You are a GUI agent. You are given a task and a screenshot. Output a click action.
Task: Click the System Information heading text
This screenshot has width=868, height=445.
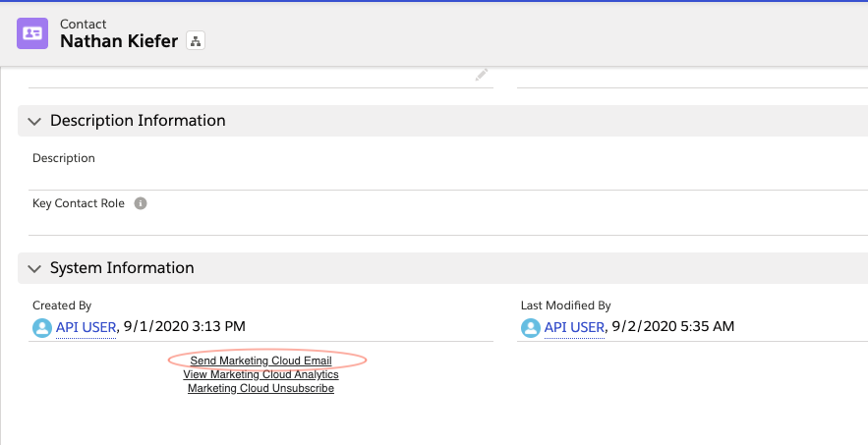point(122,268)
